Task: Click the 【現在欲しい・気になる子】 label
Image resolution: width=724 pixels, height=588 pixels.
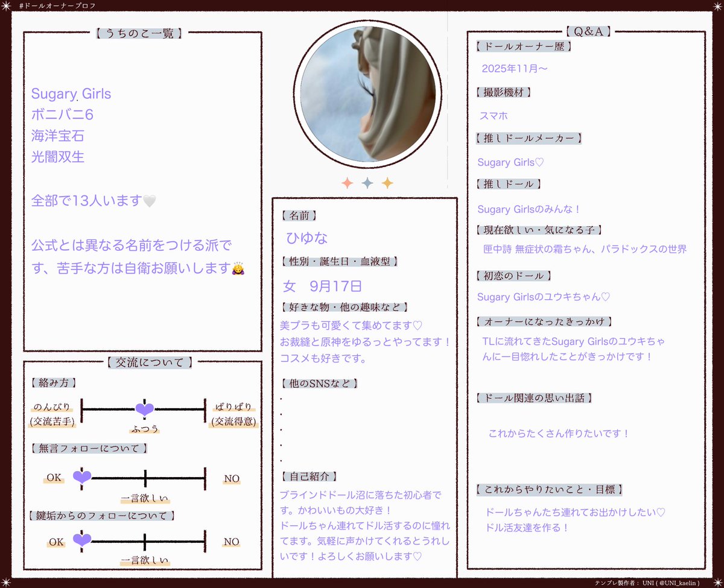Action: (x=539, y=230)
